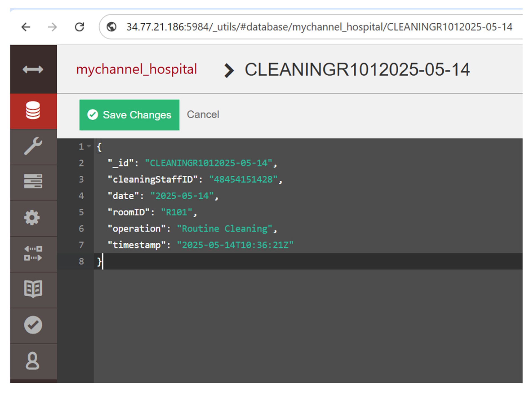532x393 pixels.
Task: Open the Replication arrows icon
Action: click(x=33, y=254)
